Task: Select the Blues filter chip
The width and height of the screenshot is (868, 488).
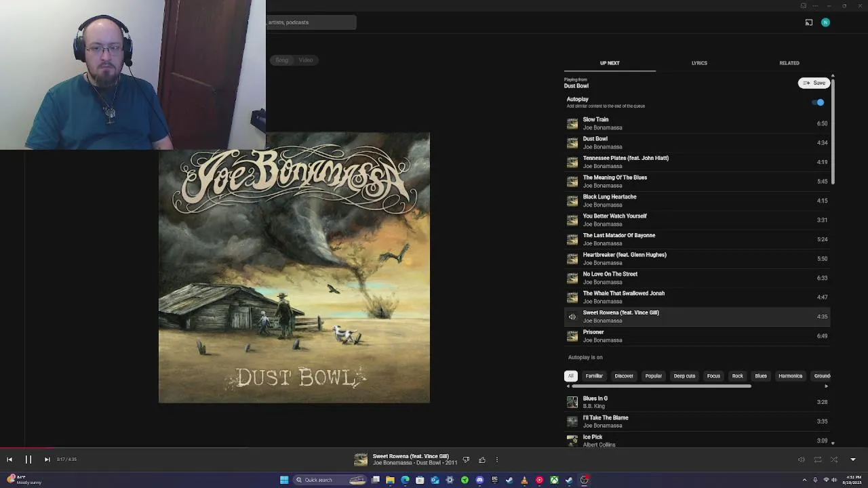Action: (x=761, y=376)
